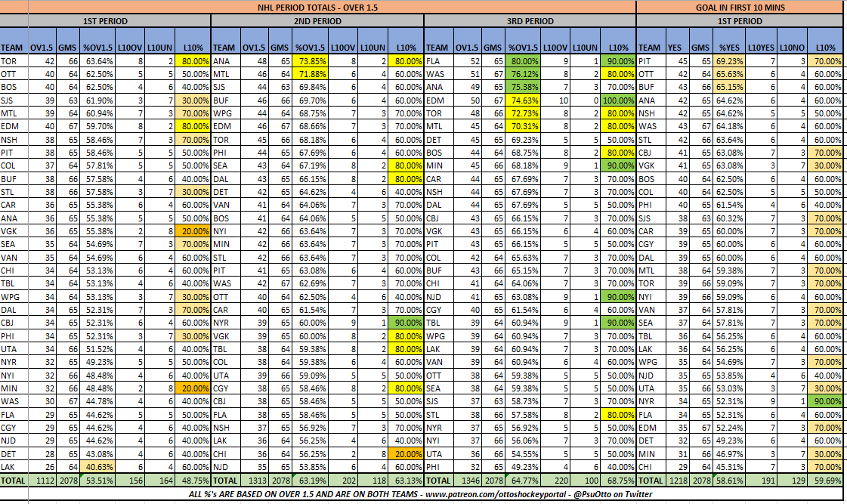Click the 1218 total in the bottom row
Viewport: 847px width, 504px height.
[678, 481]
